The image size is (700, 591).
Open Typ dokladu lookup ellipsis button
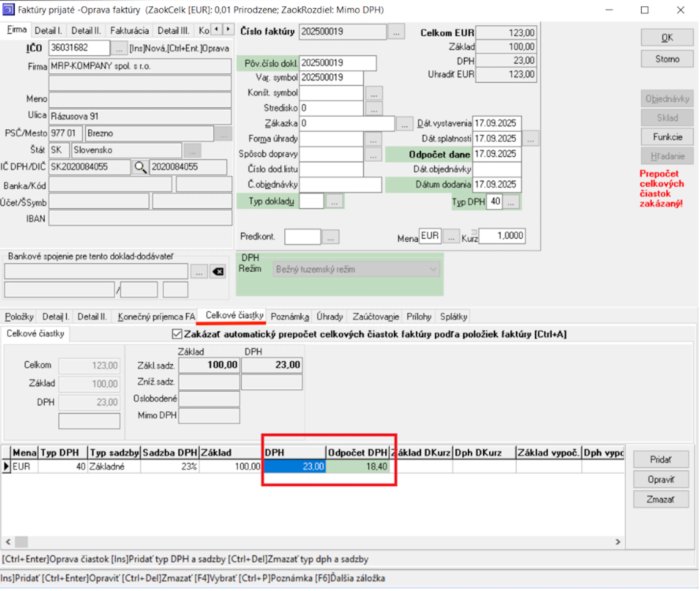(334, 202)
